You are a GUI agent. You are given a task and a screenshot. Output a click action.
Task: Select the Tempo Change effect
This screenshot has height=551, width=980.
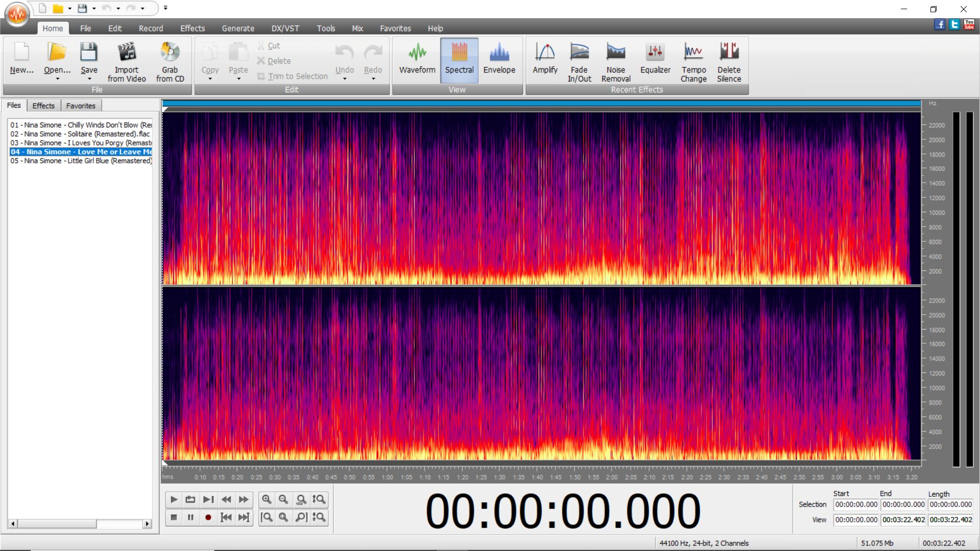pos(693,62)
